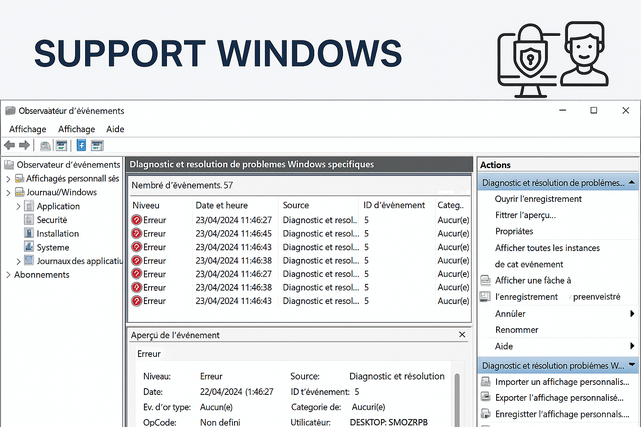Click the icon beside Exporter l'affichage personnalisé

[x=485, y=397]
